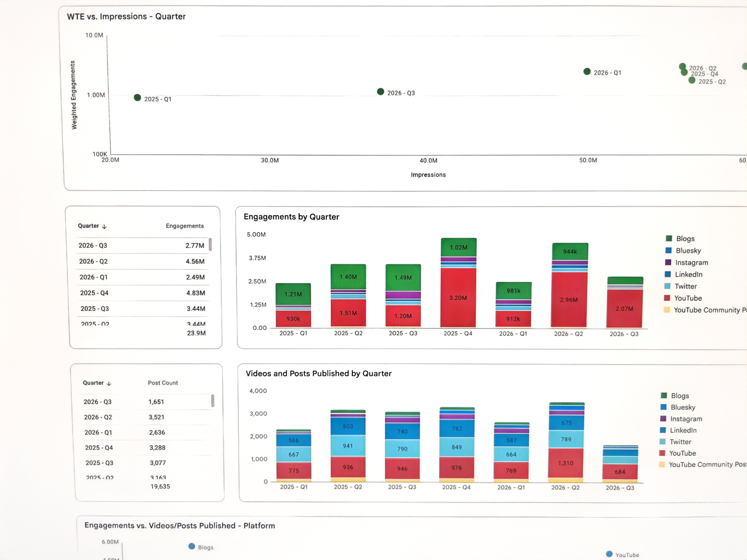Click the 2025 - Q1 scatter point

[137, 98]
